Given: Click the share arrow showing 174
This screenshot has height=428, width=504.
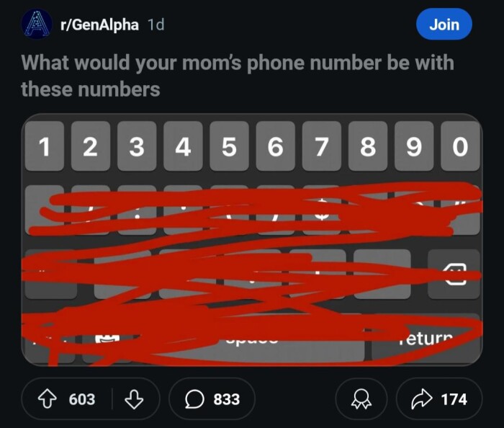Looking at the screenshot, I should [439, 398].
